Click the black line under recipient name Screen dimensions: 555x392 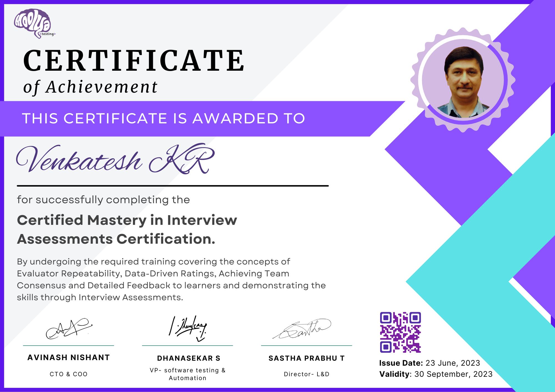[173, 186]
